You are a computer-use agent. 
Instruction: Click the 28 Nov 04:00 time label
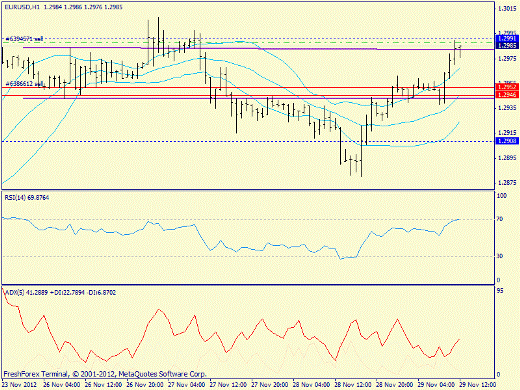coord(312,385)
